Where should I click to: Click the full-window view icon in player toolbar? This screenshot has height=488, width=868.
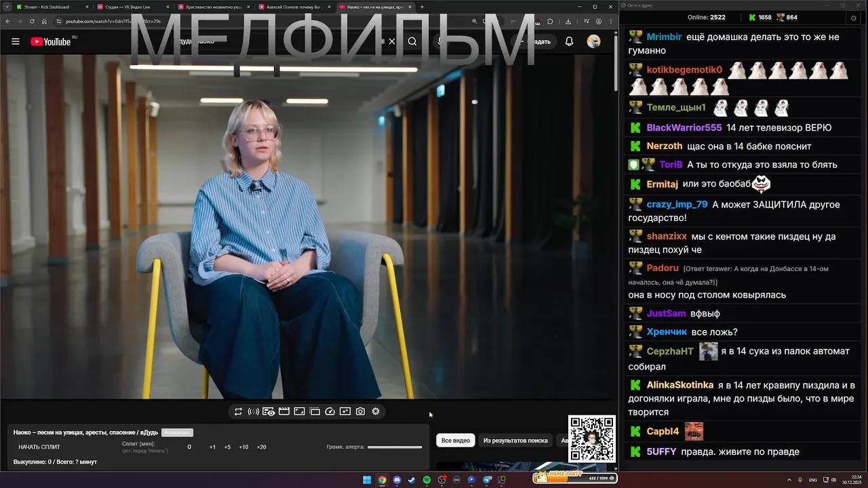coord(299,411)
